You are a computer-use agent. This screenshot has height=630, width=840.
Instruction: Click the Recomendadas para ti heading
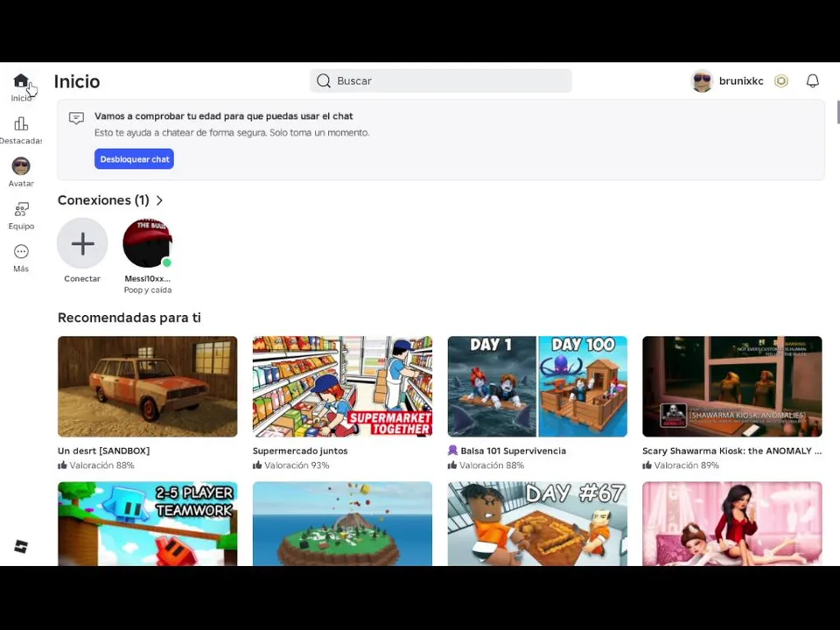(x=129, y=318)
